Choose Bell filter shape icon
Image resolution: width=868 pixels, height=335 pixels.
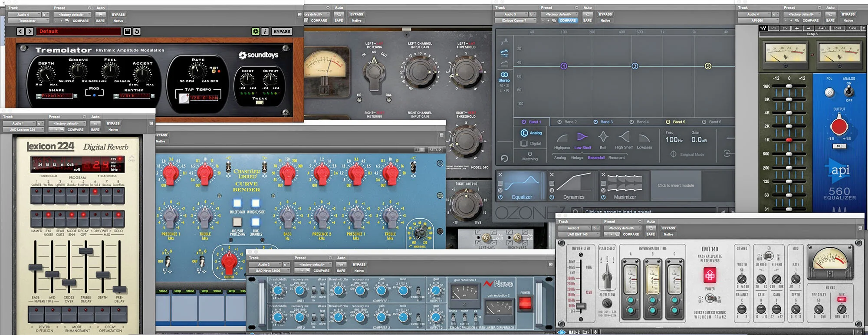pos(603,138)
